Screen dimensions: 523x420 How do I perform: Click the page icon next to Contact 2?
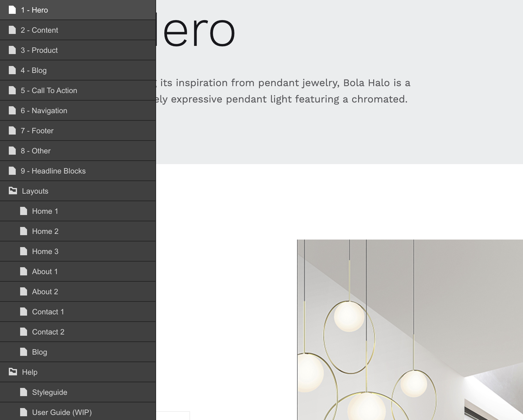pos(24,332)
